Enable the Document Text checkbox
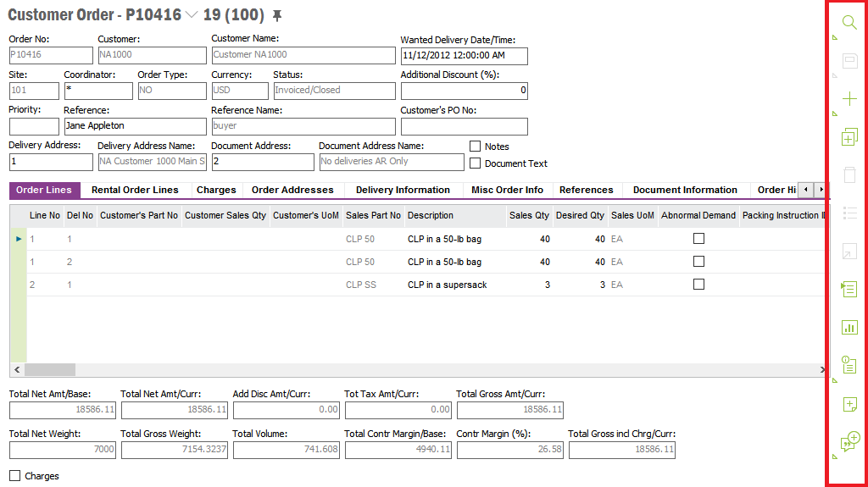The height and width of the screenshot is (487, 868). tap(476, 163)
